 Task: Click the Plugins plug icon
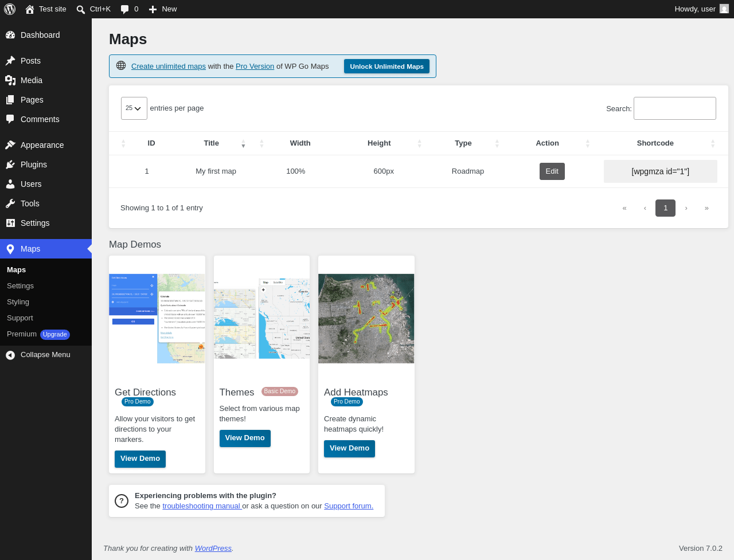10,165
